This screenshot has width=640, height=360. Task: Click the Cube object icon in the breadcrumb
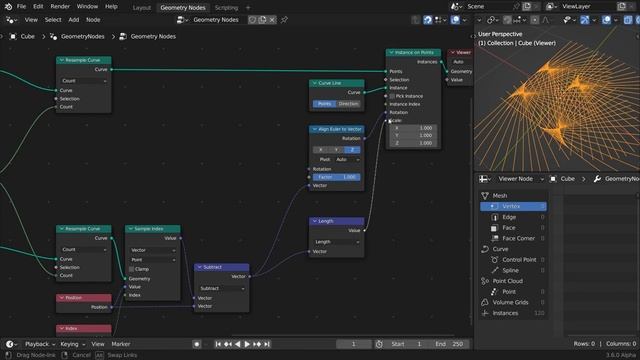tap(13, 36)
